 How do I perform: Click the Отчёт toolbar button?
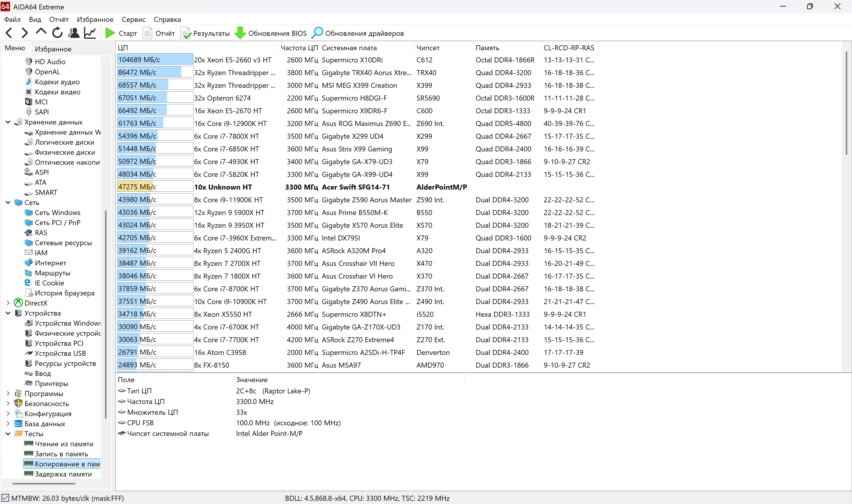pyautogui.click(x=159, y=33)
